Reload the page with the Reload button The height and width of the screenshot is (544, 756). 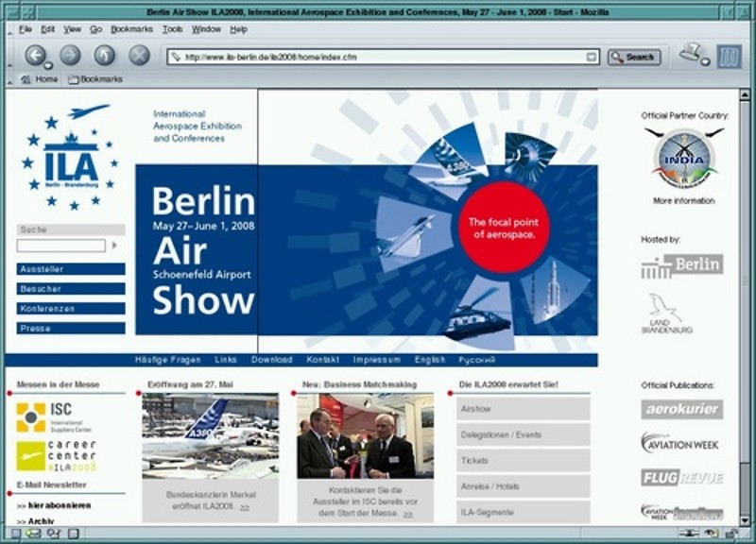[x=105, y=56]
